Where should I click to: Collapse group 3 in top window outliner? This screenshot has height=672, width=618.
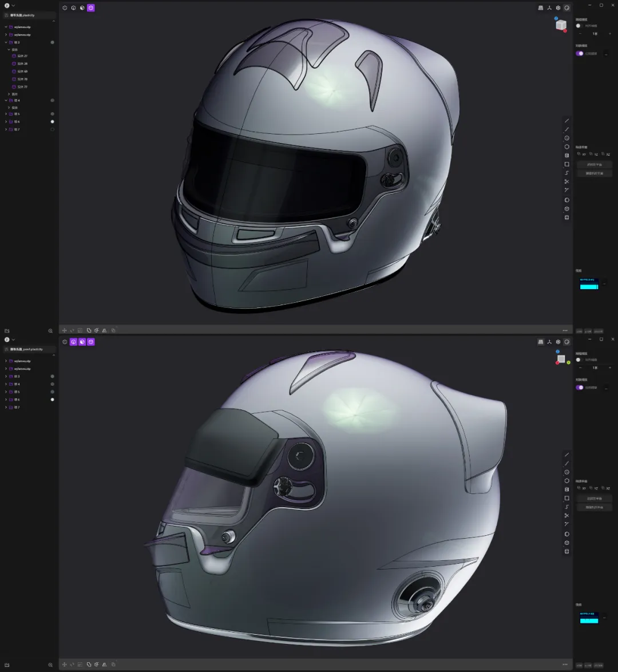6,42
